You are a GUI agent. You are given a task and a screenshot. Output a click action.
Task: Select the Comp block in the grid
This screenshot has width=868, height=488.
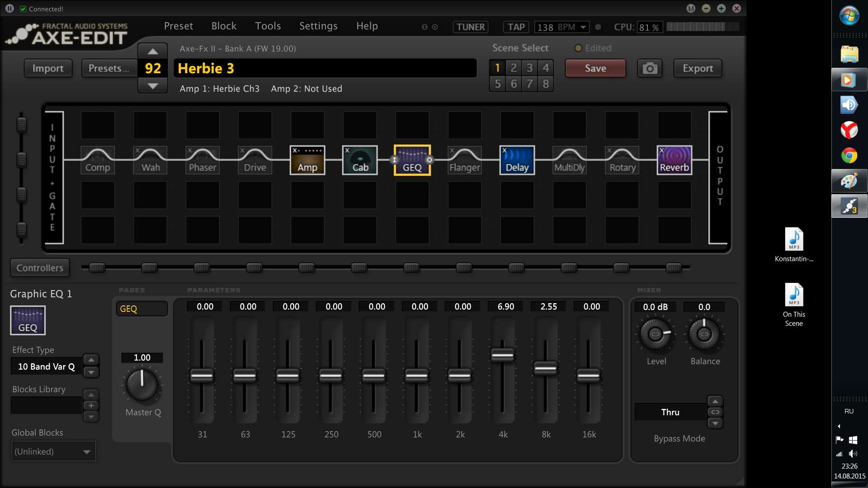98,160
